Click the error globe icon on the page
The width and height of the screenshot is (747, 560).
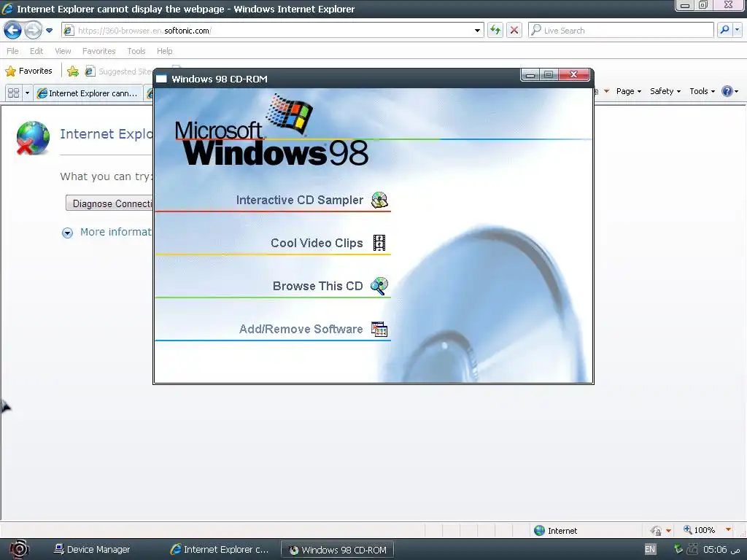tap(32, 138)
